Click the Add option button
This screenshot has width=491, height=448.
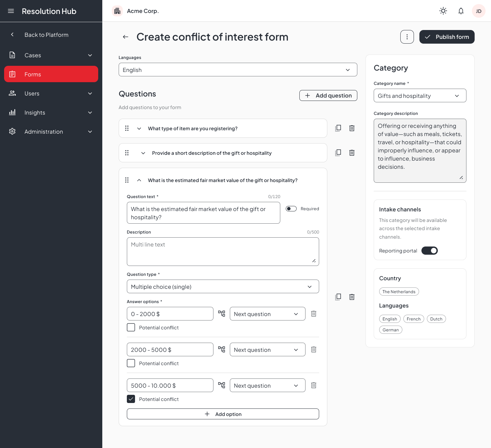coord(223,414)
